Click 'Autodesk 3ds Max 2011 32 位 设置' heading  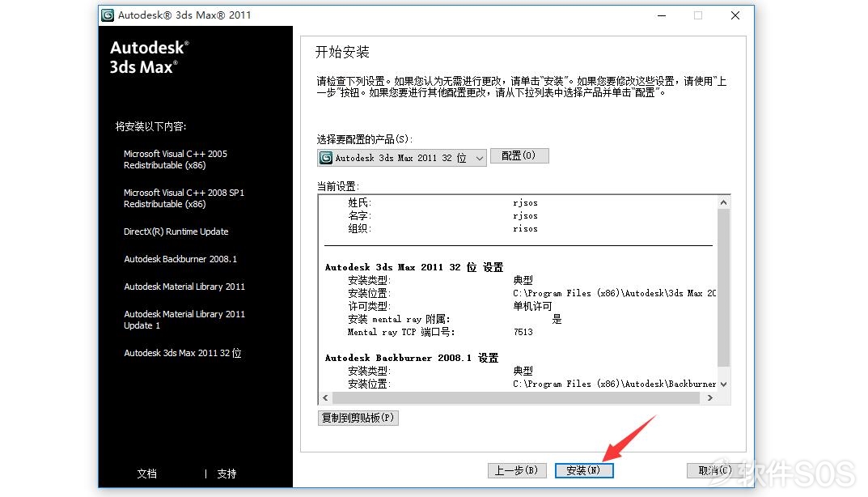414,267
